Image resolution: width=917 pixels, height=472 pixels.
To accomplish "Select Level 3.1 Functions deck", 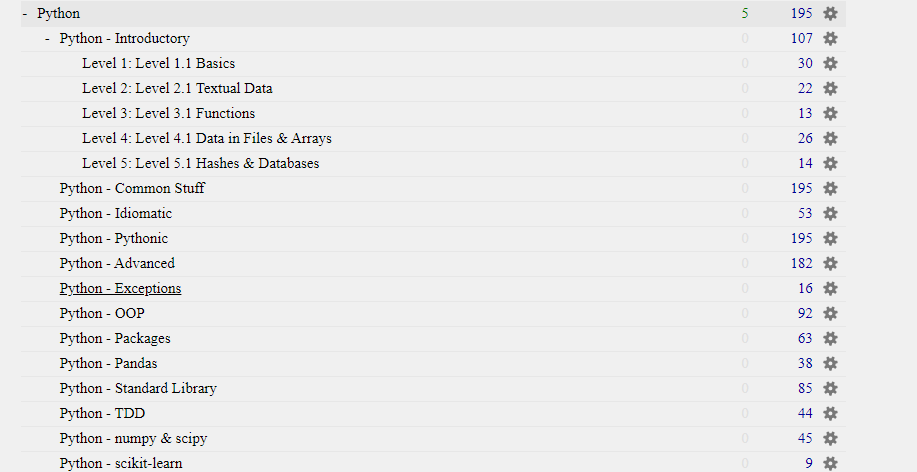I will tap(168, 113).
